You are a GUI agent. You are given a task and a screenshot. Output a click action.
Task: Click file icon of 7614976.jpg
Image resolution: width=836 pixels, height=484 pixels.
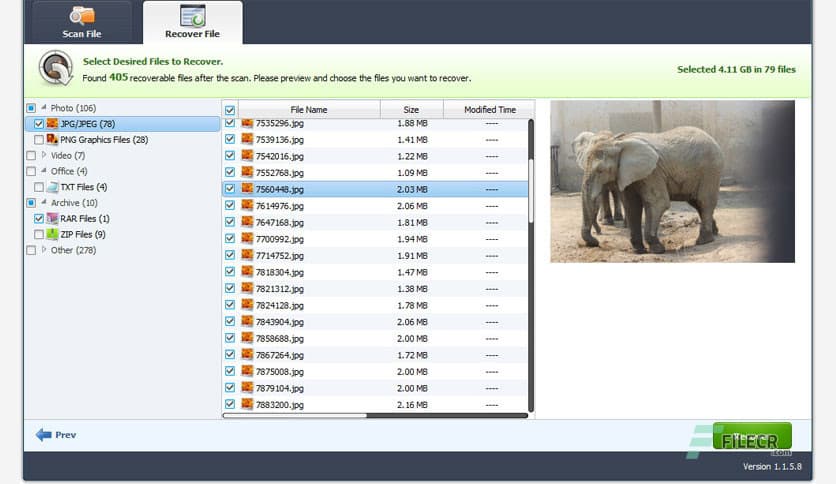tap(247, 205)
